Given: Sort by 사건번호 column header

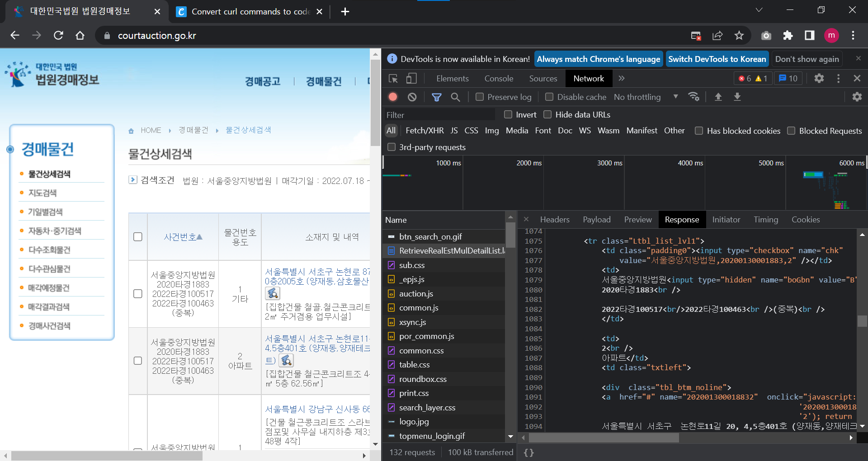Looking at the screenshot, I should tap(183, 237).
